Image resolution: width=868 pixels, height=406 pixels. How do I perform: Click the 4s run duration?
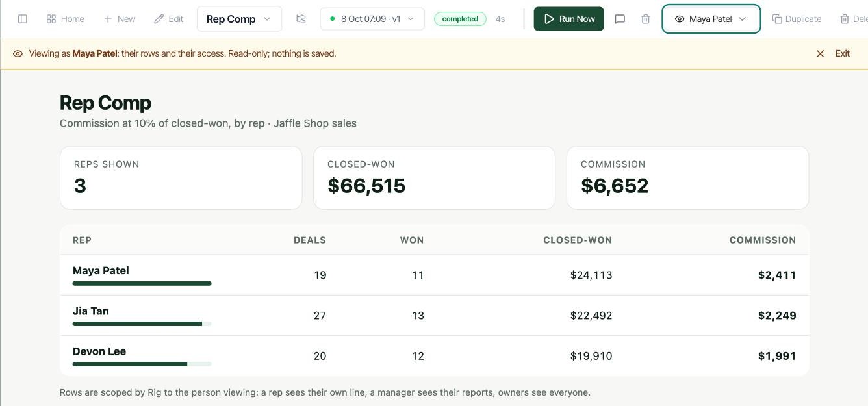click(x=500, y=19)
